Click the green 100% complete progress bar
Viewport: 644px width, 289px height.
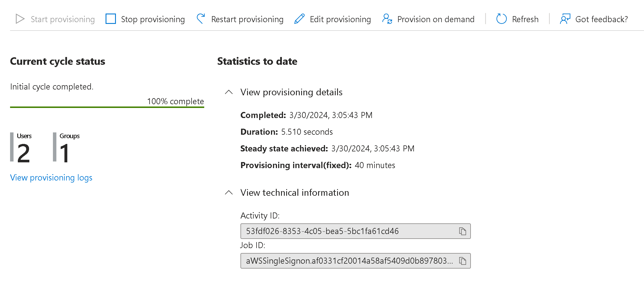click(x=107, y=107)
